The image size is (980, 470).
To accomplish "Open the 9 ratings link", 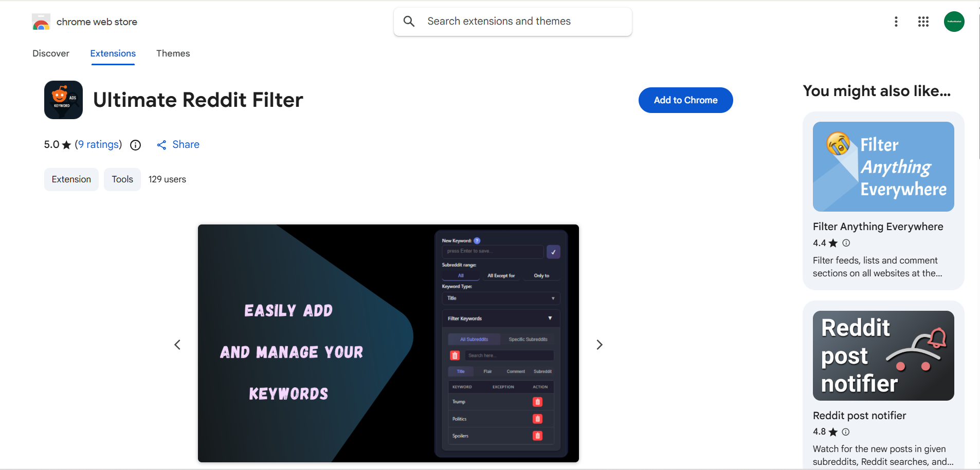I will (x=99, y=144).
